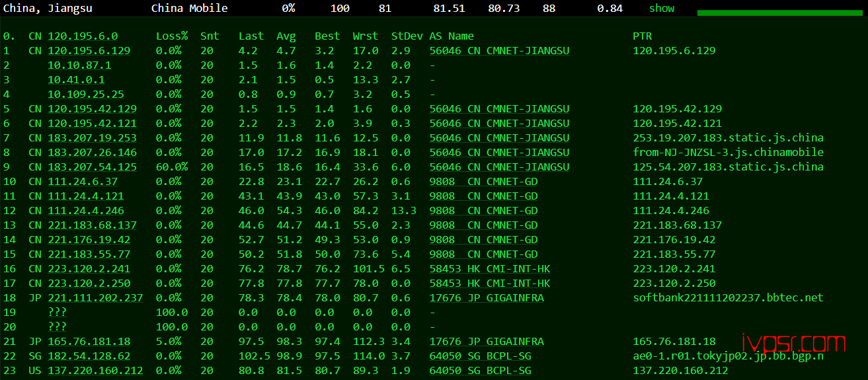This screenshot has width=868, height=380.
Task: Select PTR text ae0-1.r01.tokyjp02.jp.bb.bgp.n
Action: tap(729, 356)
